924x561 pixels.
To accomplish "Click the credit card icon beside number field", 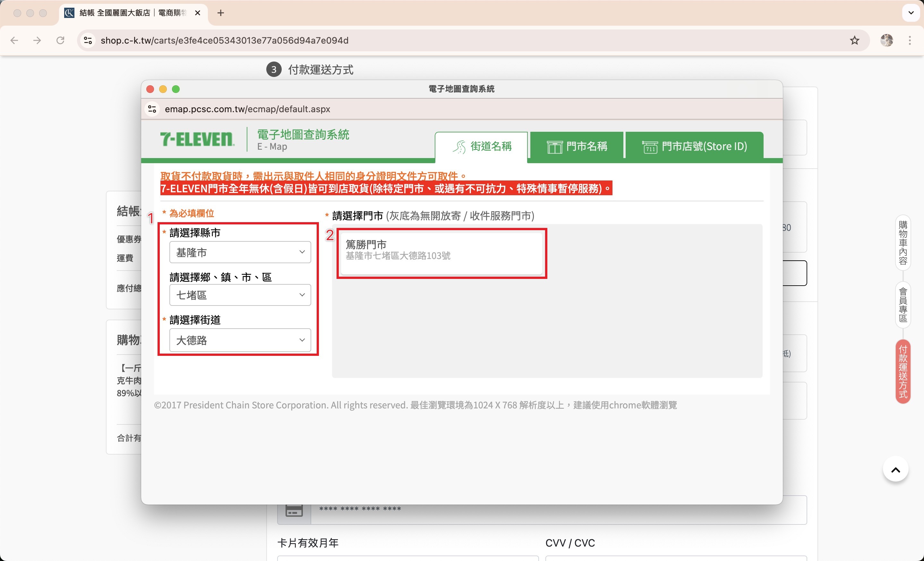I will point(294,510).
